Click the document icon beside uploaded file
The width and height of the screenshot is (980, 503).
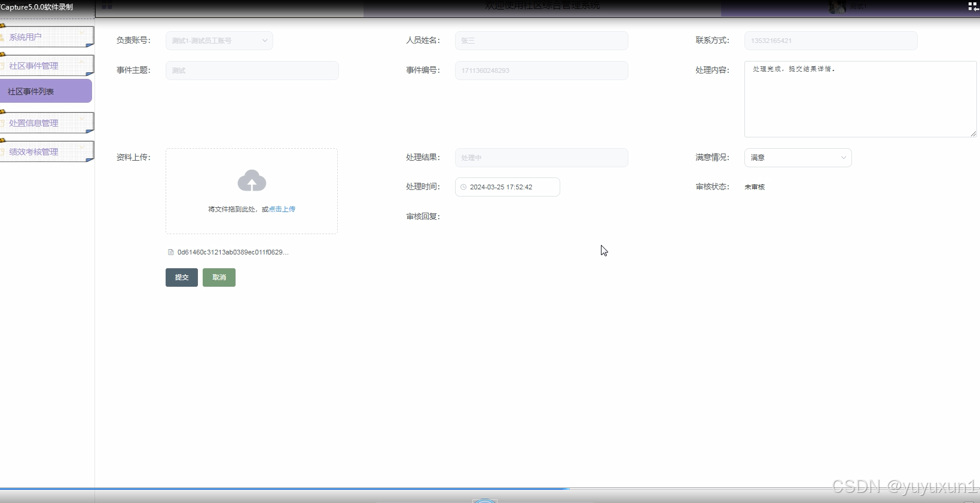click(171, 252)
